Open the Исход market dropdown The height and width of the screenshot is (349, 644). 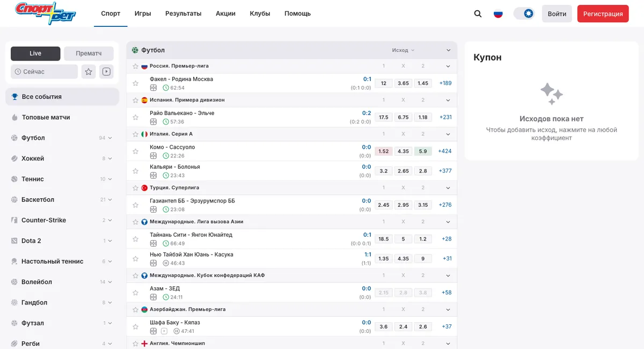coord(403,50)
